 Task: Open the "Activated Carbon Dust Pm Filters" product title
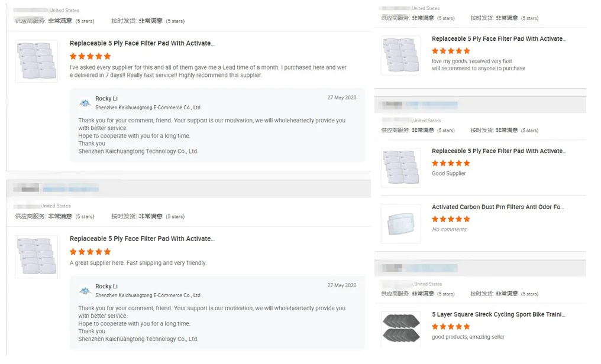click(x=497, y=207)
